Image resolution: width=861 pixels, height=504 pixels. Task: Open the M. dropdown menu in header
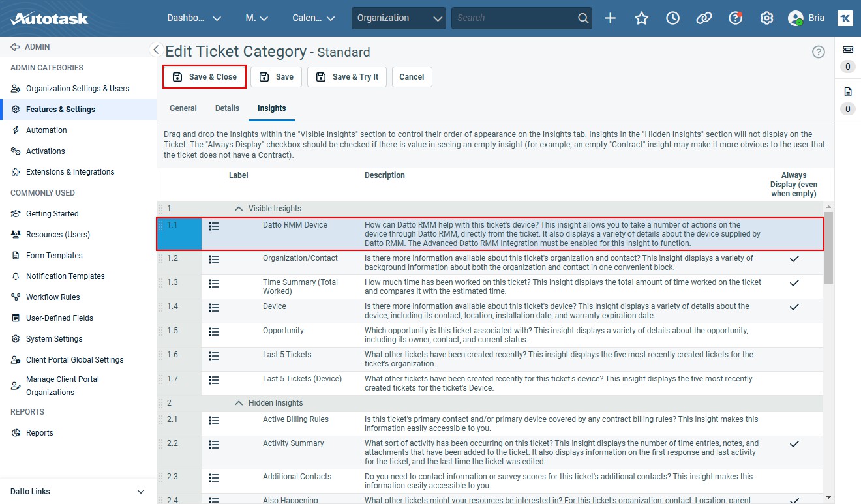(256, 18)
